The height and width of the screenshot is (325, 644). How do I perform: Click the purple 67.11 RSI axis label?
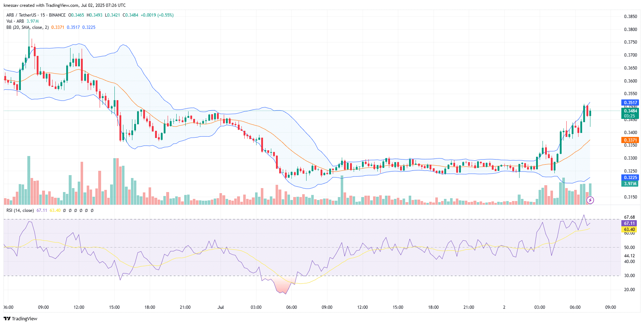(x=629, y=223)
